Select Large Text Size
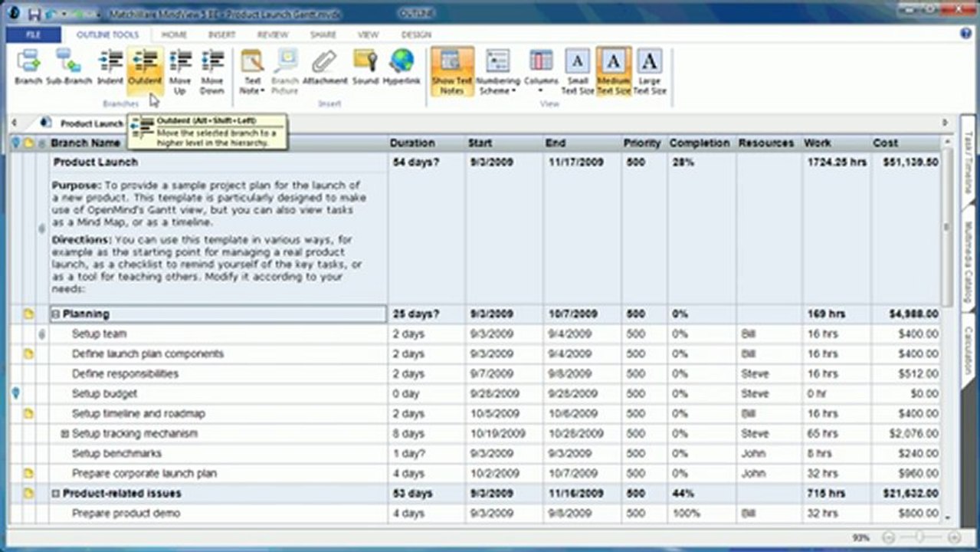The height and width of the screenshot is (552, 980). [x=650, y=71]
